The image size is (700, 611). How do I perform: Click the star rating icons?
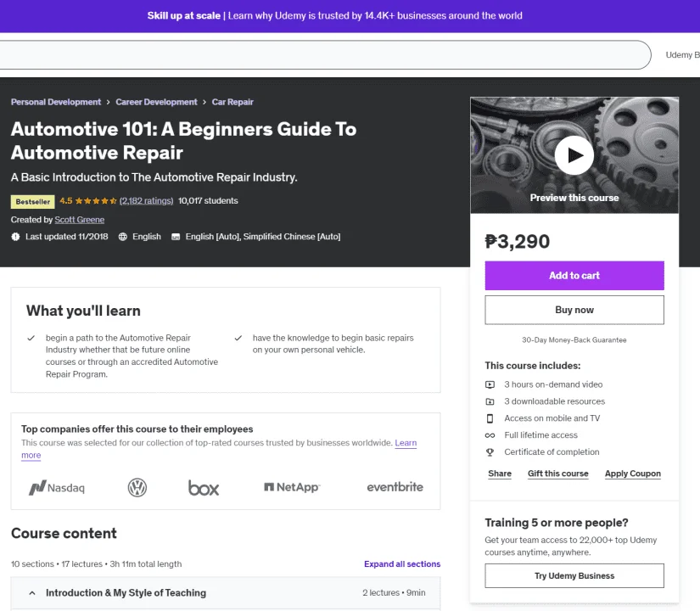pyautogui.click(x=96, y=201)
